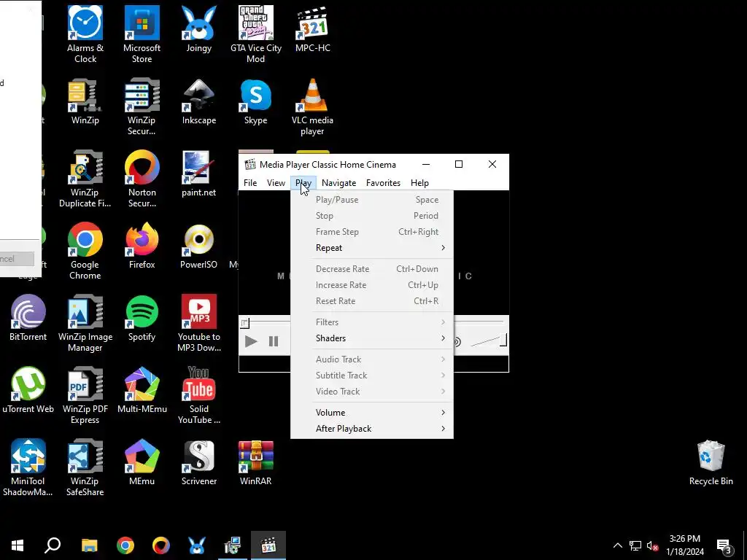This screenshot has height=560, width=747.
Task: Launch the Spotify desktop shortcut
Action: click(x=142, y=318)
